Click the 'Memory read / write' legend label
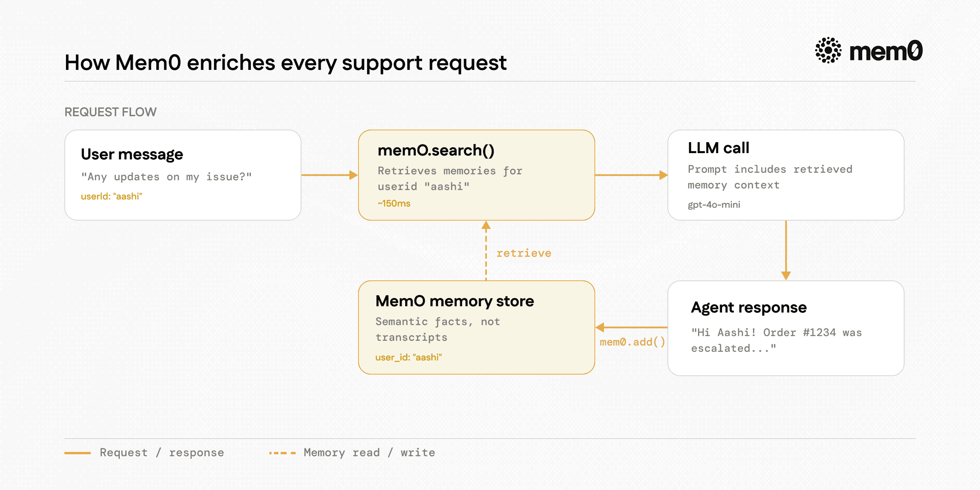 pos(369,453)
